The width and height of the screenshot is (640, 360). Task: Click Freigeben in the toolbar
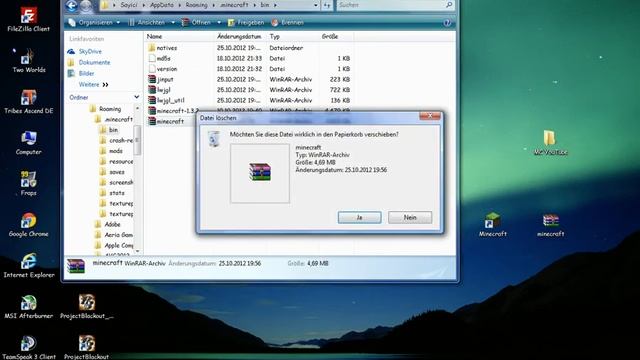246,22
